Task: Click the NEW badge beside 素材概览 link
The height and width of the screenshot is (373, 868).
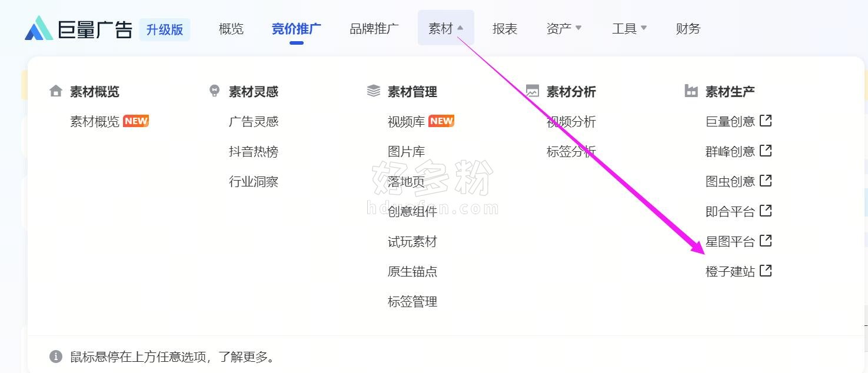Action: (x=136, y=121)
